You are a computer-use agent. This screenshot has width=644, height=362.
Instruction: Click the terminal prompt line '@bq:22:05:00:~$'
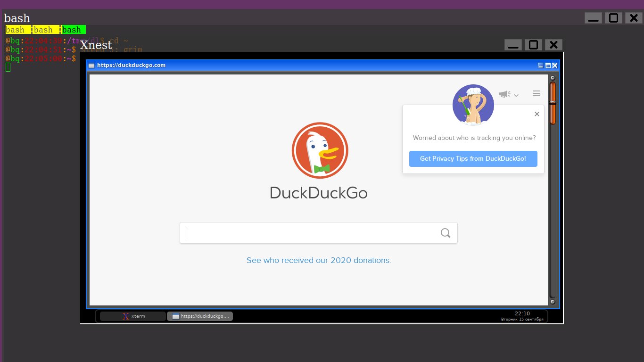(41, 58)
